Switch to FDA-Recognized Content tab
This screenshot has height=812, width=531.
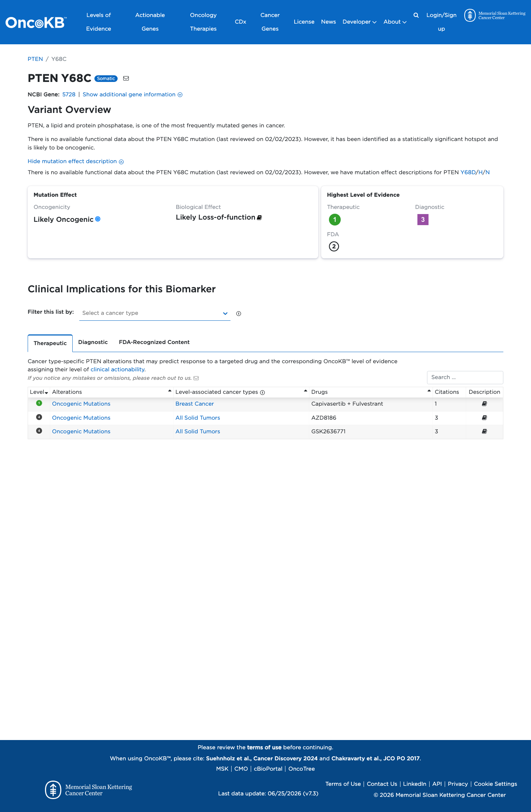pos(154,342)
